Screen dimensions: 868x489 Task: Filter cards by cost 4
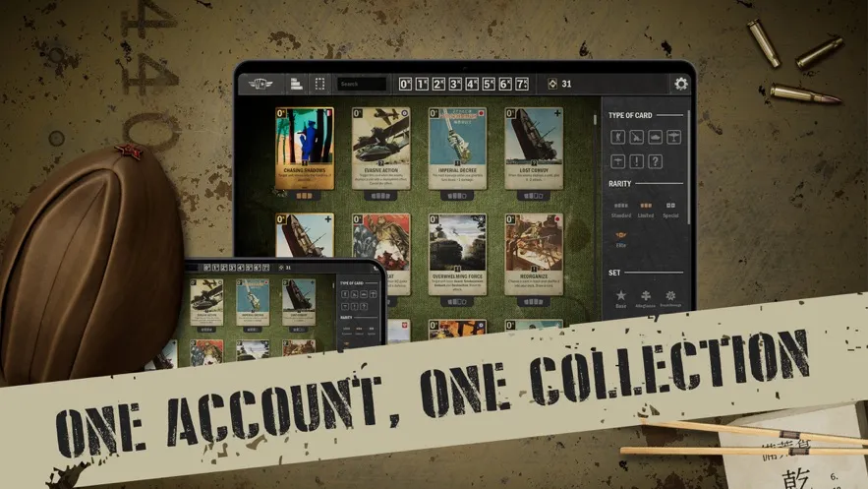(472, 84)
